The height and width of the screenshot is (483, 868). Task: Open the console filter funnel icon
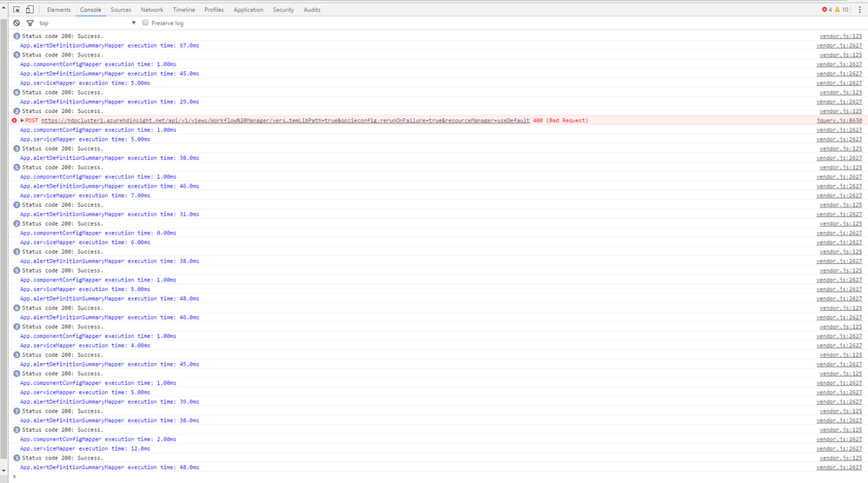(x=30, y=23)
